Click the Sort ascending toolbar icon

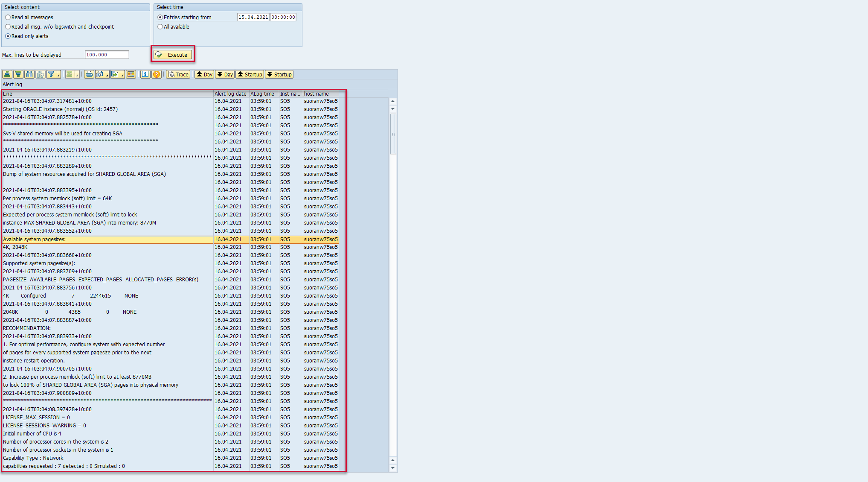[7, 74]
